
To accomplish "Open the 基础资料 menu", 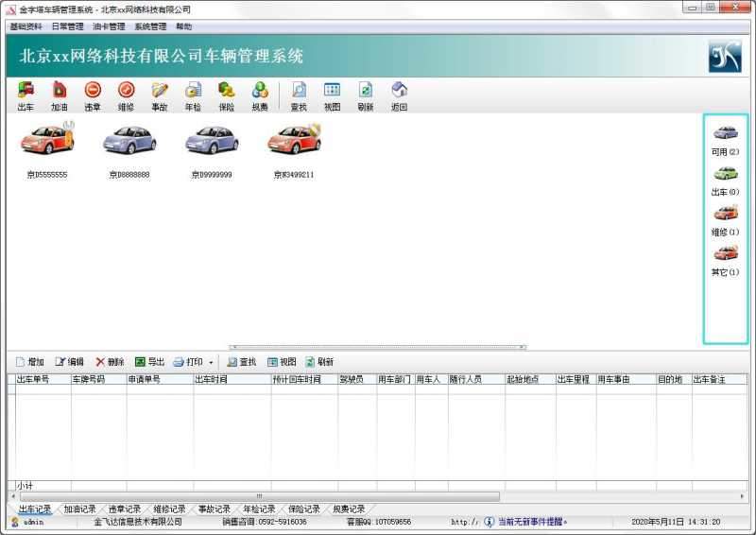I will pos(26,26).
